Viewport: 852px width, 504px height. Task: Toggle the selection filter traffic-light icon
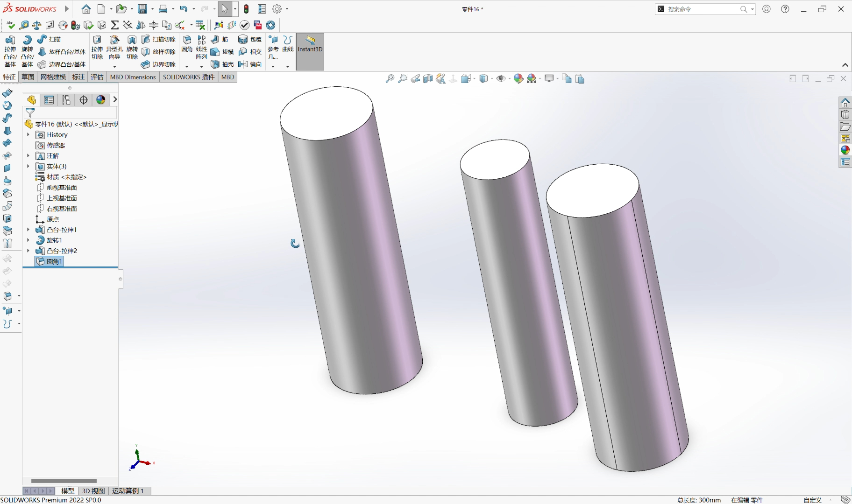246,9
